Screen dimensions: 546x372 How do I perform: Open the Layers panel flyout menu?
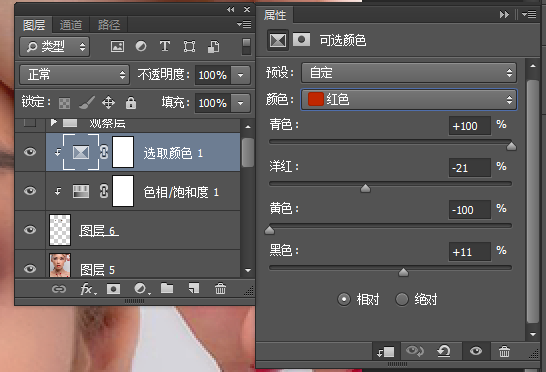point(244,24)
